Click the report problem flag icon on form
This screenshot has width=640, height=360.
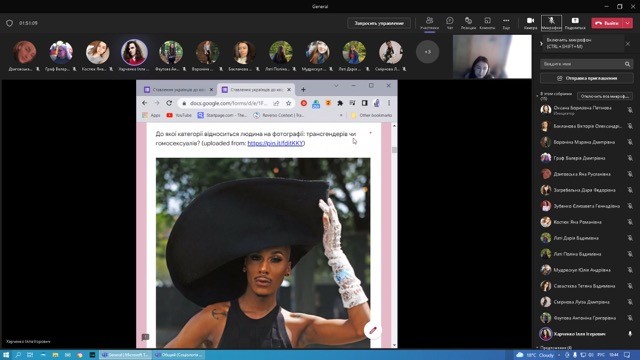point(145,337)
